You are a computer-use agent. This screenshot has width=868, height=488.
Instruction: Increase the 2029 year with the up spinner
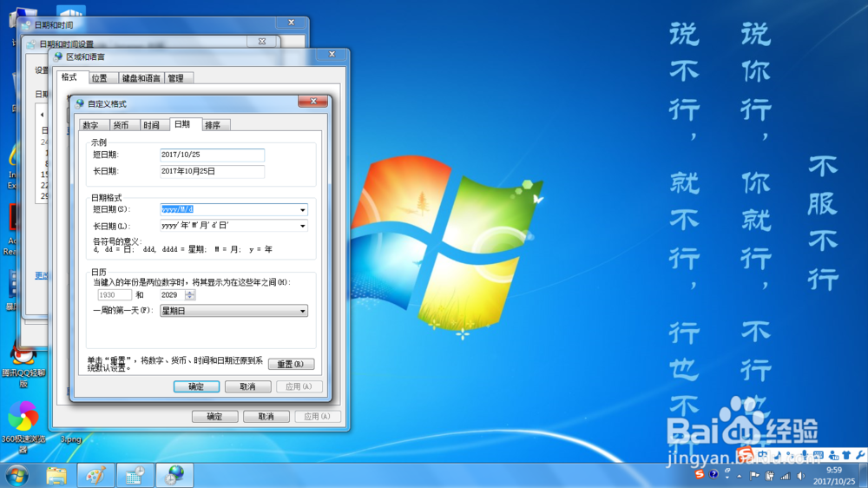[x=190, y=292]
